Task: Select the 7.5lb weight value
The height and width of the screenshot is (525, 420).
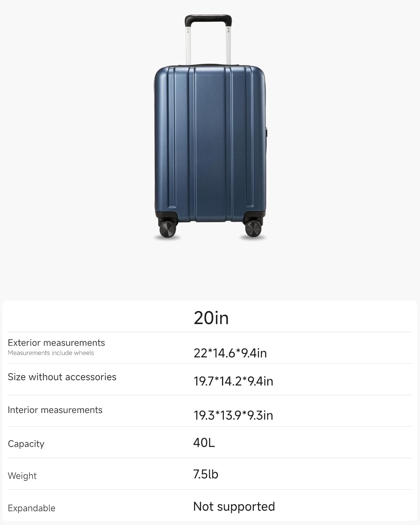Action: pyautogui.click(x=206, y=474)
